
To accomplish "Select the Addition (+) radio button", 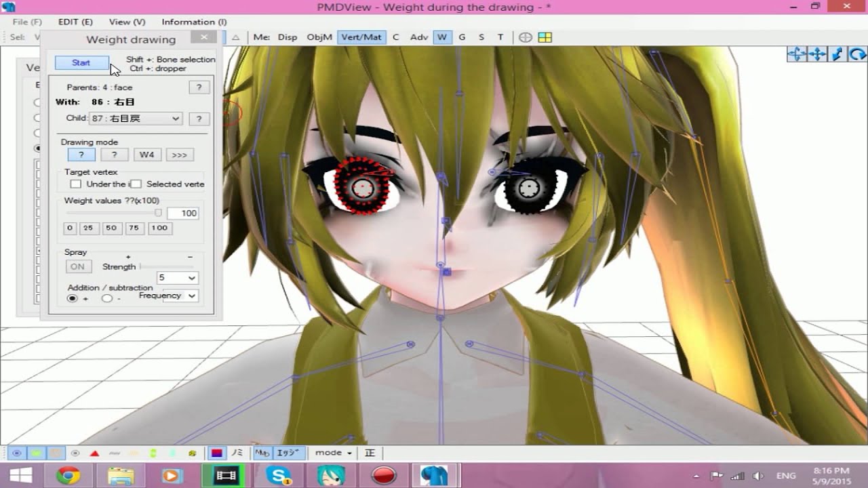I will coord(73,298).
